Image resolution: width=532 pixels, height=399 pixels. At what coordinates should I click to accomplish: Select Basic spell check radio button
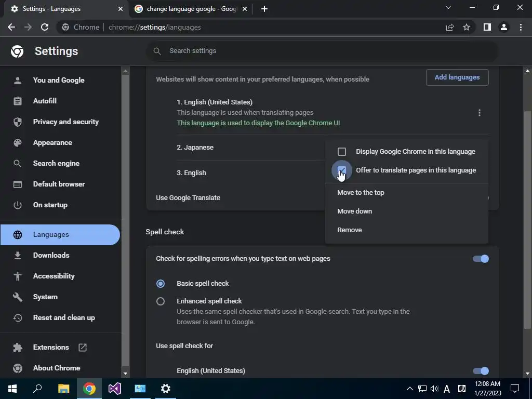click(x=161, y=284)
